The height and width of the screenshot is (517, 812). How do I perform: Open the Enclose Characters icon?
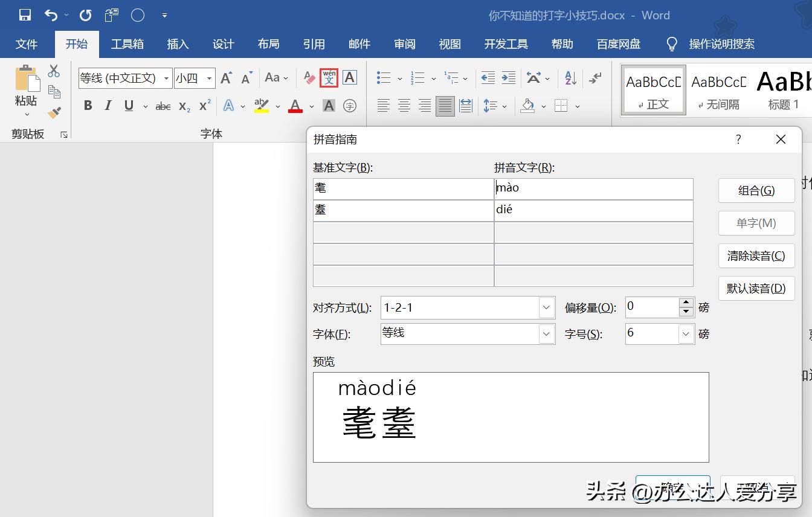click(350, 106)
